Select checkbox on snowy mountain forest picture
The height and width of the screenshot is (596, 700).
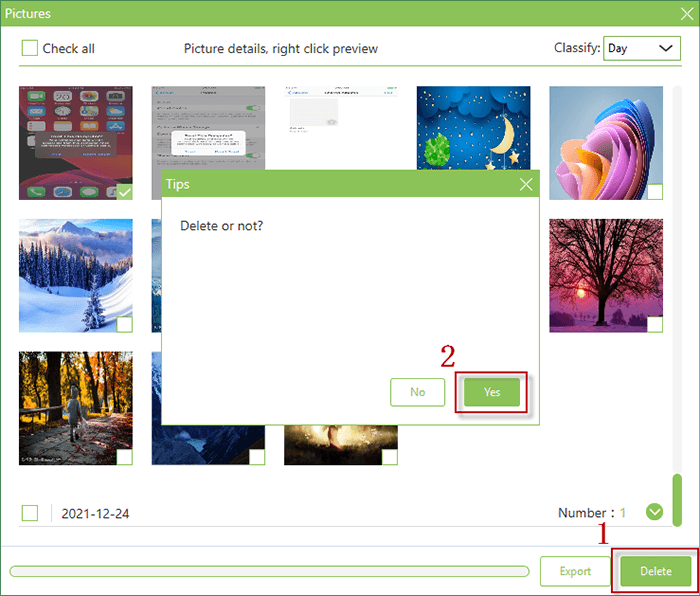125,325
